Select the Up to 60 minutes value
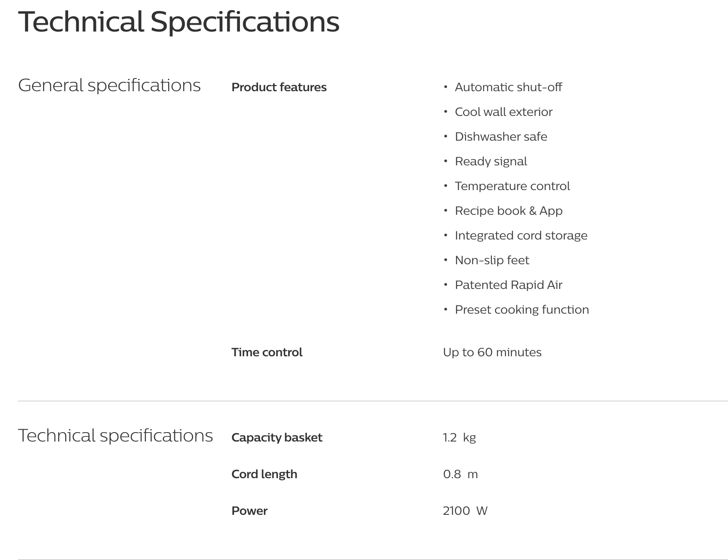This screenshot has height=560, width=728. point(492,352)
